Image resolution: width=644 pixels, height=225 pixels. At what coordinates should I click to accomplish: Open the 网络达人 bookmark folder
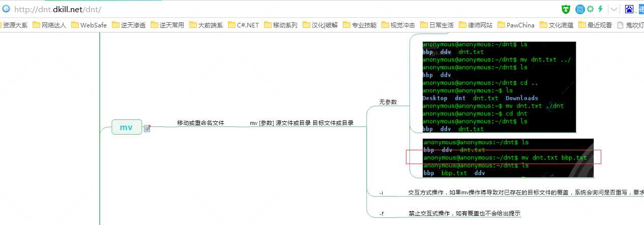pyautogui.click(x=49, y=25)
